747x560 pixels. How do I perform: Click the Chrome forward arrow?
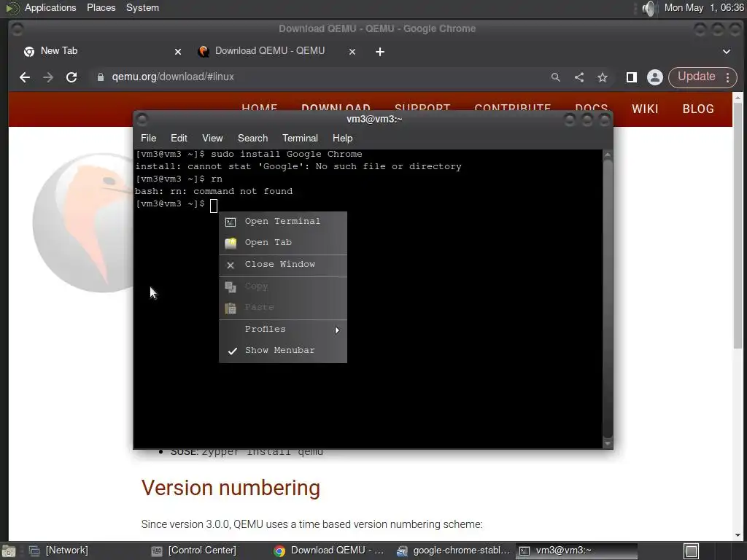click(x=48, y=77)
